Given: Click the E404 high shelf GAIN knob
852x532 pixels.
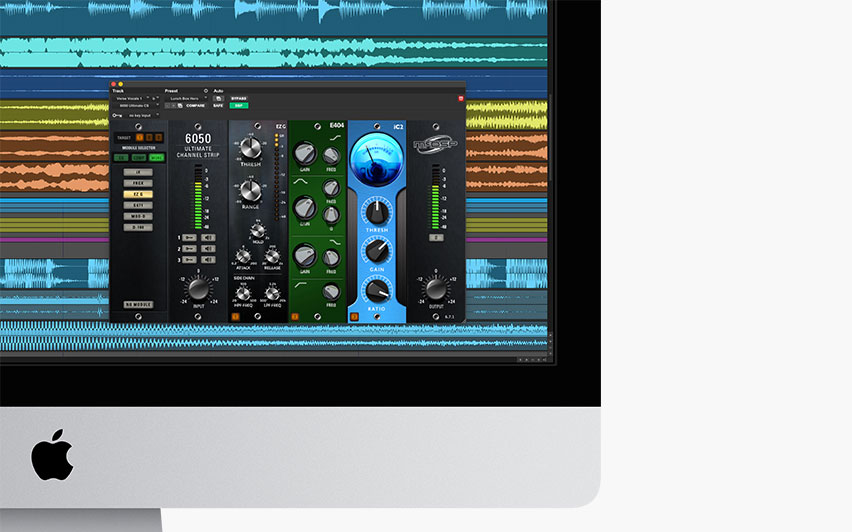Looking at the screenshot, I should [x=305, y=154].
